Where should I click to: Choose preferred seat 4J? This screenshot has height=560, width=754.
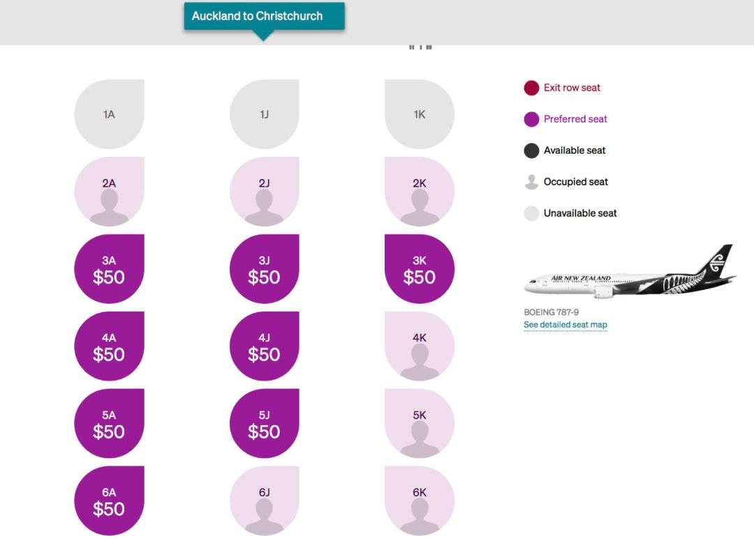click(265, 346)
